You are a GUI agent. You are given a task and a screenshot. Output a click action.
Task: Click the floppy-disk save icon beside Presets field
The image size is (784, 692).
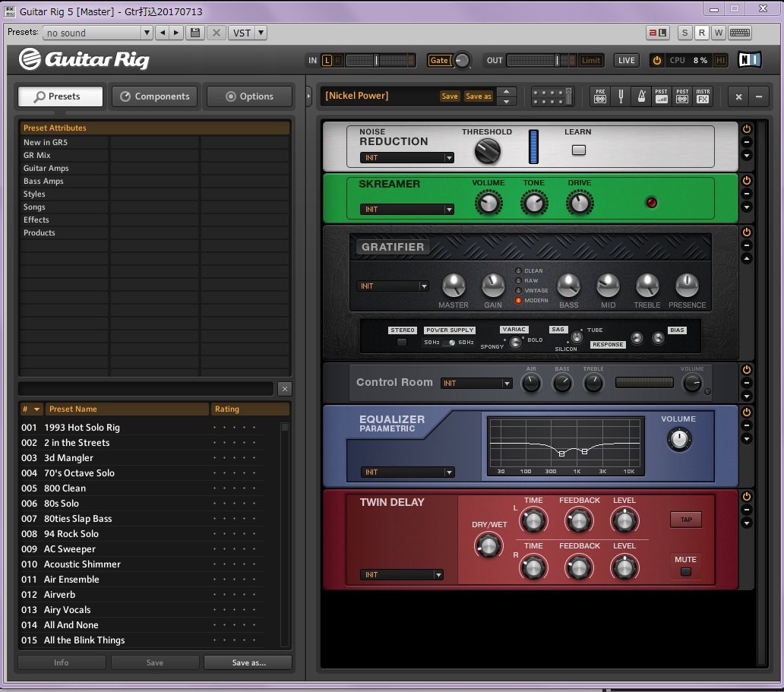195,33
